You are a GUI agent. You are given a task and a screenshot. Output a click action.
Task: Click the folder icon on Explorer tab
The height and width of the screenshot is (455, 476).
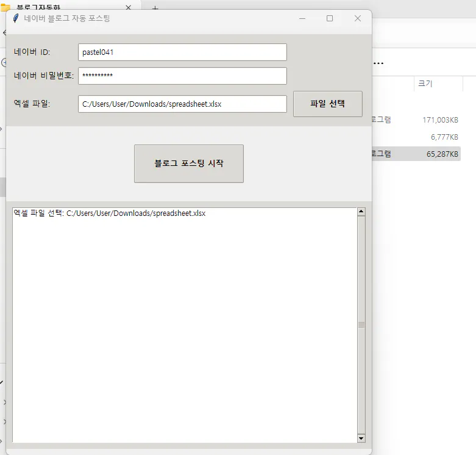tap(5, 7)
